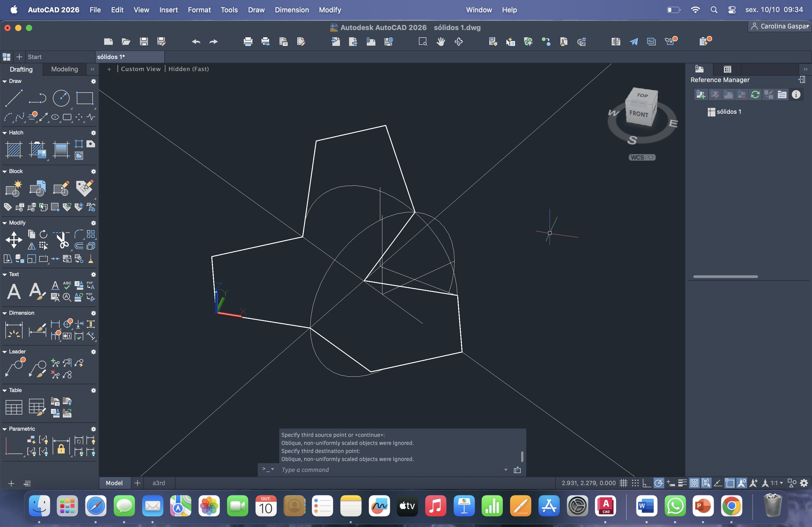Viewport: 812px width, 527px height.
Task: Toggle Polar Tracking in status bar
Action: [659, 483]
